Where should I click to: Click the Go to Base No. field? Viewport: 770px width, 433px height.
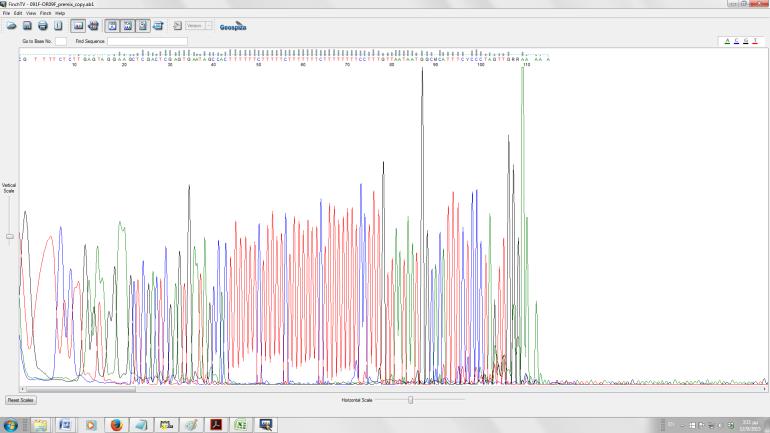pos(60,41)
